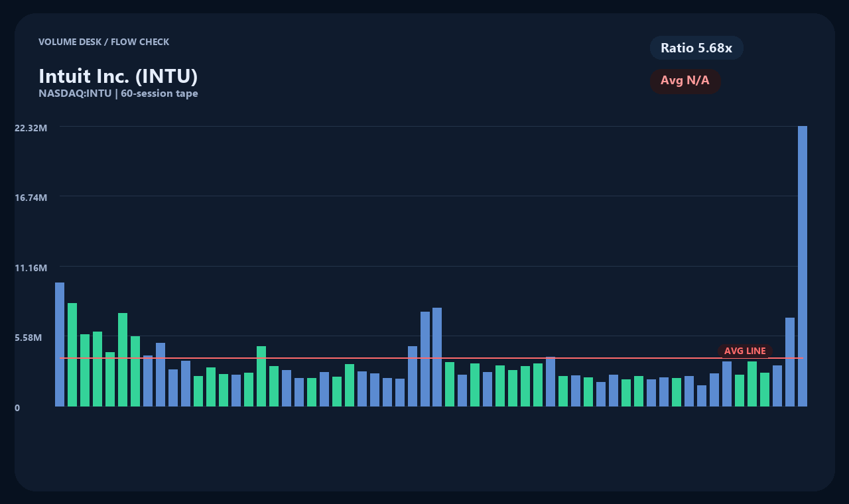849x504 pixels.
Task: Select the 16.74M axis label
Action: tap(31, 198)
